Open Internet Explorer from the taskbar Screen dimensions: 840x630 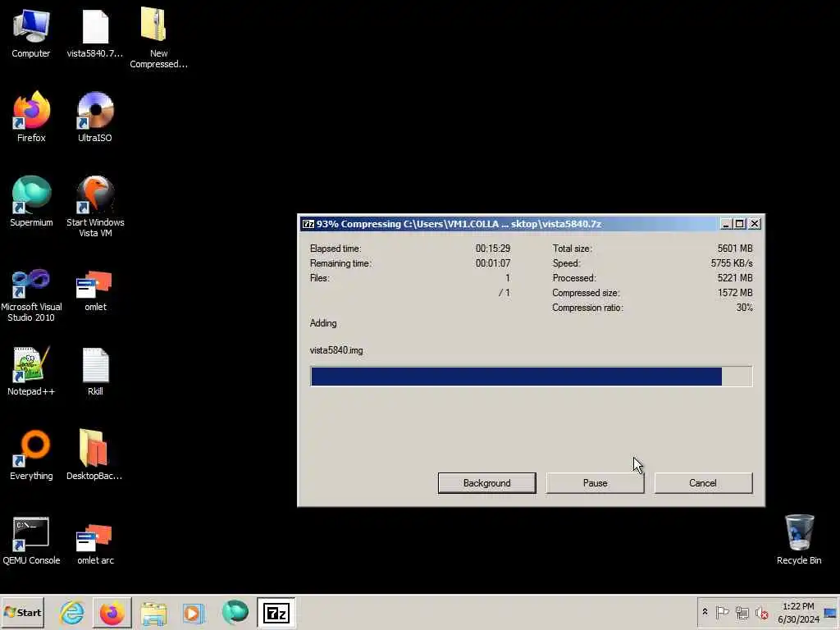(x=72, y=612)
